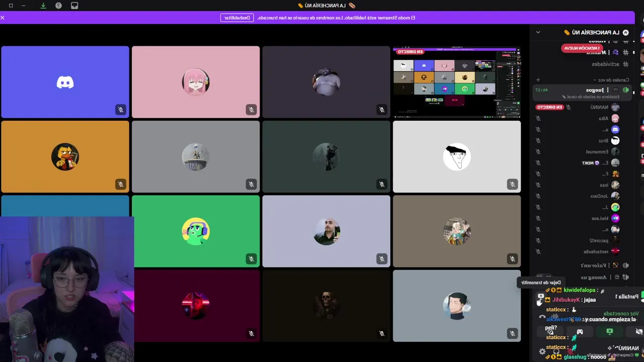Collapse the Canales de voz category
The width and height of the screenshot is (644, 362).
611,79
